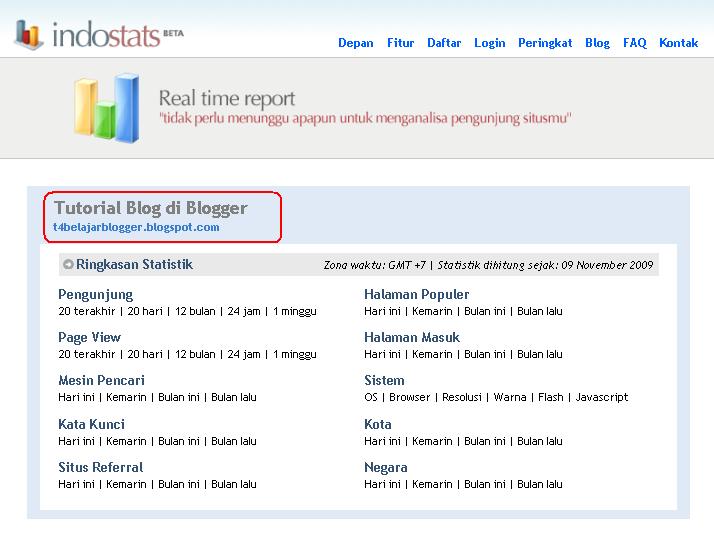Show Page View for 24 jam
The height and width of the screenshot is (535, 714).
pos(244,354)
